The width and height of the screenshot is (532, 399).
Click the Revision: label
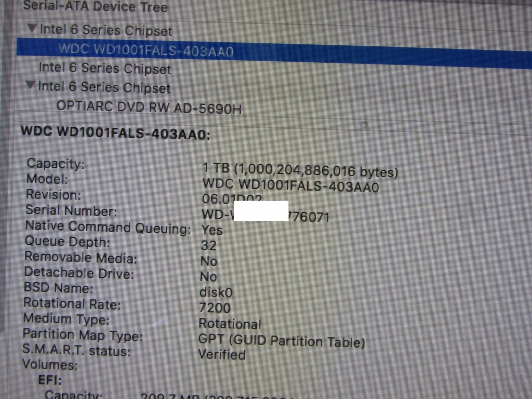pyautogui.click(x=54, y=195)
